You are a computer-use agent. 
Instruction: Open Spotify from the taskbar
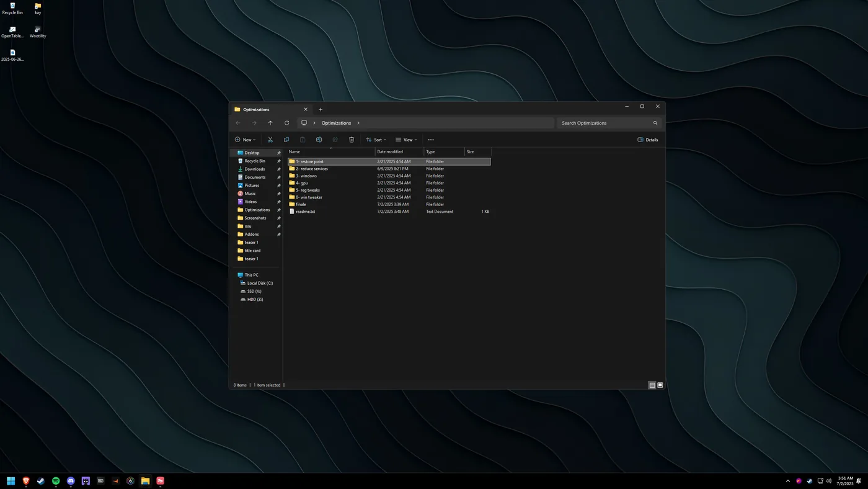[x=56, y=481]
